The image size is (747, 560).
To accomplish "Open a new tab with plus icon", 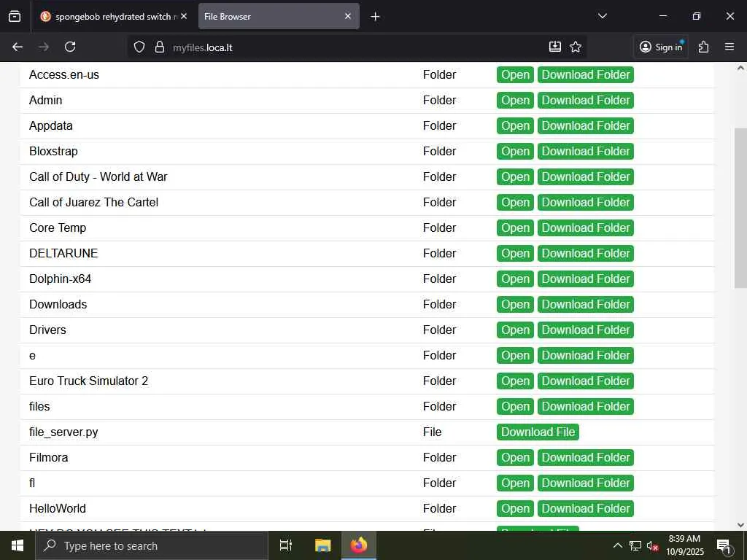I will (x=375, y=17).
